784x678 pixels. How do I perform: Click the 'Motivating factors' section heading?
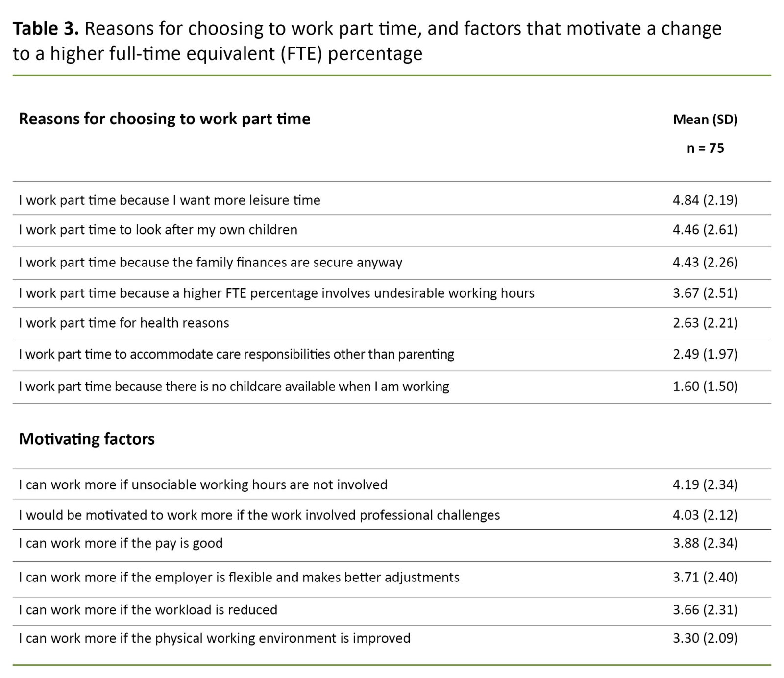[87, 439]
